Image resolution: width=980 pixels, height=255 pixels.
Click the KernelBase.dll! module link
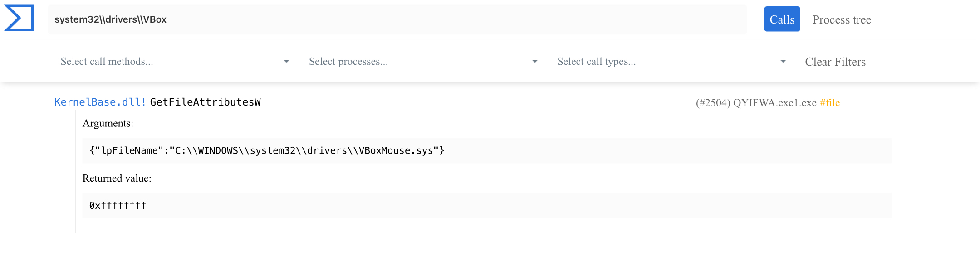click(100, 102)
